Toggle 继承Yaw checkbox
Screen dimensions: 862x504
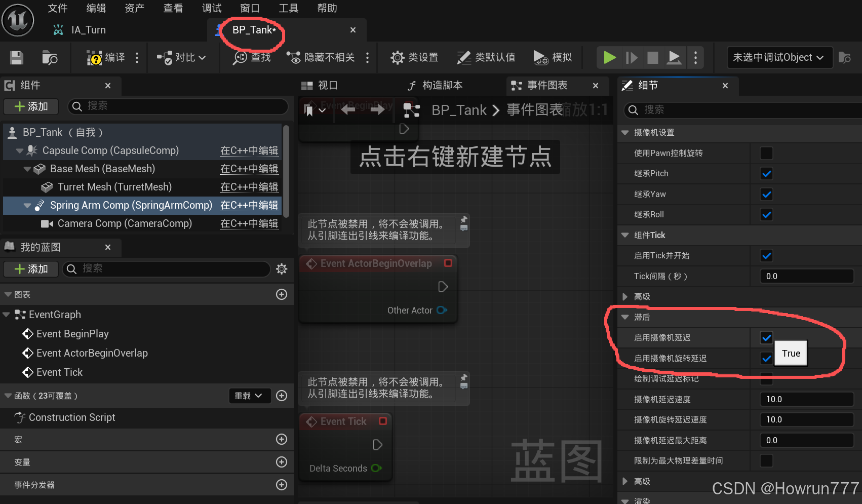767,194
